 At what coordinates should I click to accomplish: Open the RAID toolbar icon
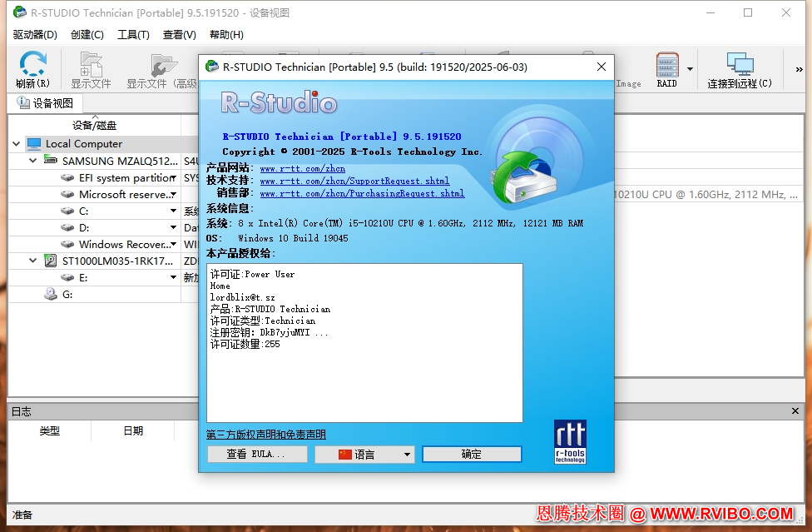pos(667,69)
